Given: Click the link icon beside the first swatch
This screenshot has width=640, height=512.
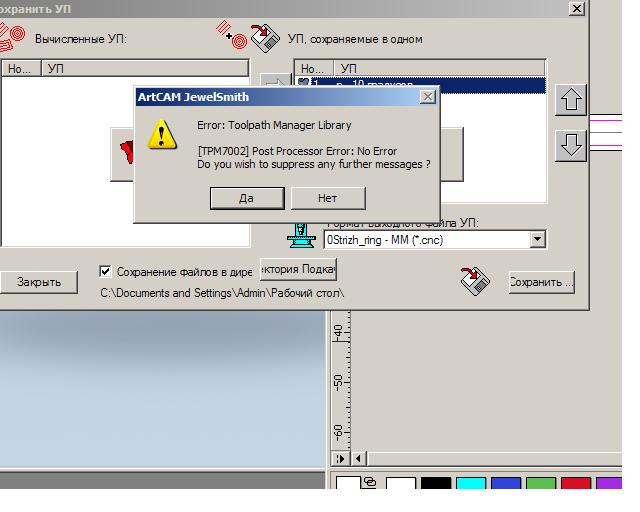Looking at the screenshot, I should click(370, 482).
